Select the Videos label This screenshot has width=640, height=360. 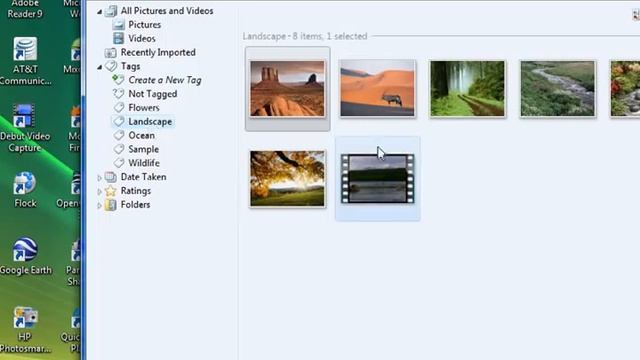[x=142, y=38]
